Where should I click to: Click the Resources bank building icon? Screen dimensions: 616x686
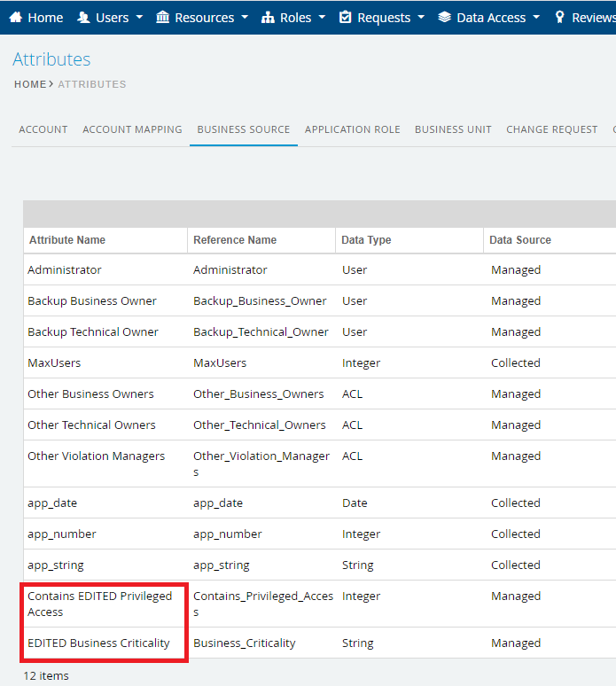pyautogui.click(x=162, y=18)
